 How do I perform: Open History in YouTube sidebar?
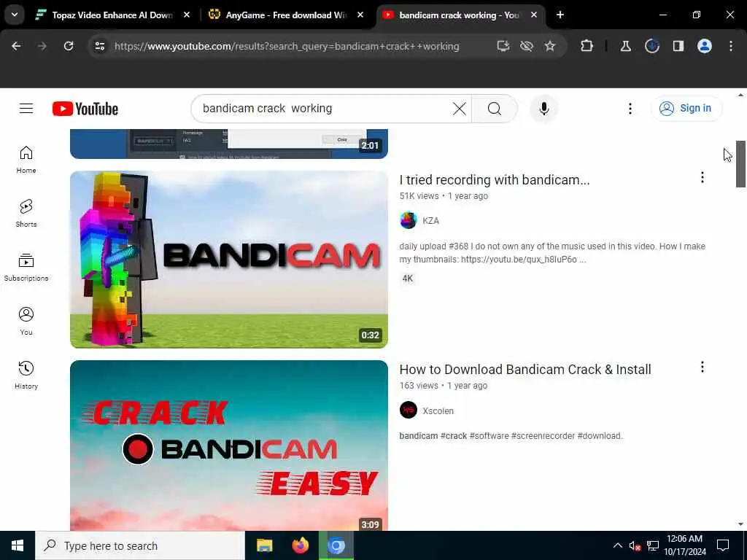click(26, 375)
